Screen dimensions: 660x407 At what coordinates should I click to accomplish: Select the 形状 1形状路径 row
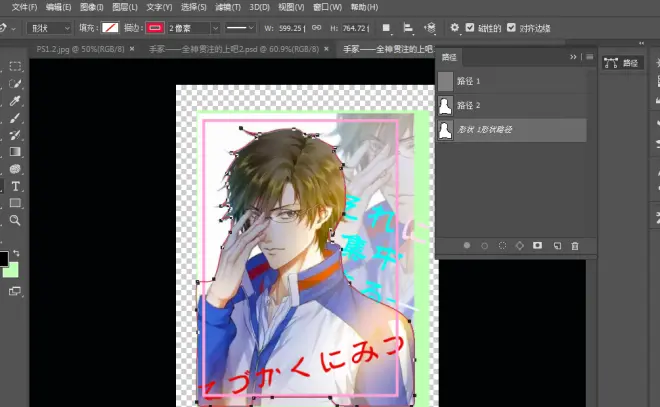pos(512,130)
